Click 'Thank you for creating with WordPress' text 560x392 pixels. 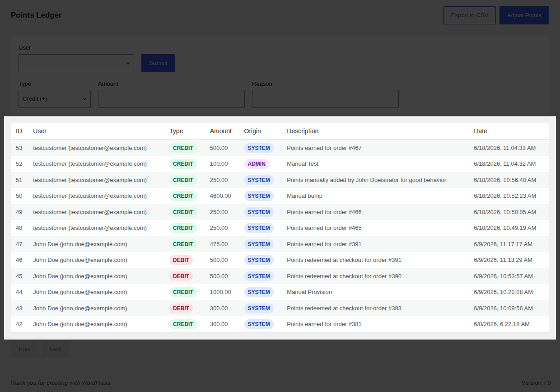(60, 383)
